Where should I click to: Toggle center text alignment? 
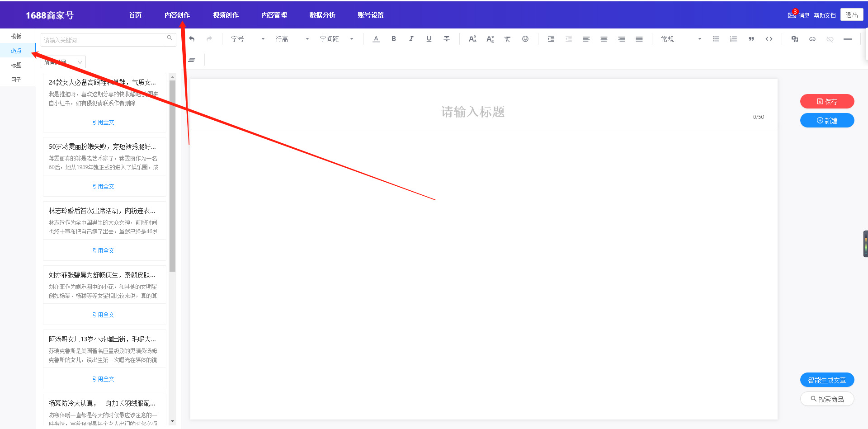click(x=604, y=39)
